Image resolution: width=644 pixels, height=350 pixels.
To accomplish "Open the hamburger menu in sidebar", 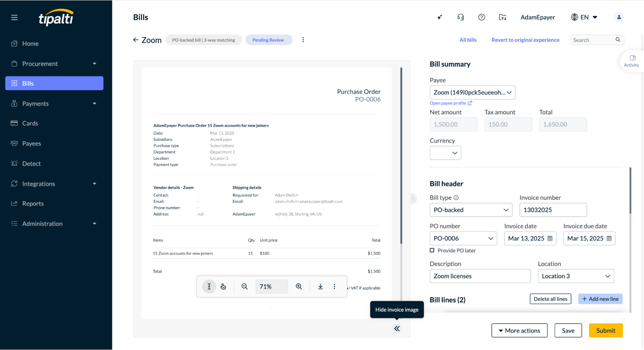I will (x=14, y=17).
